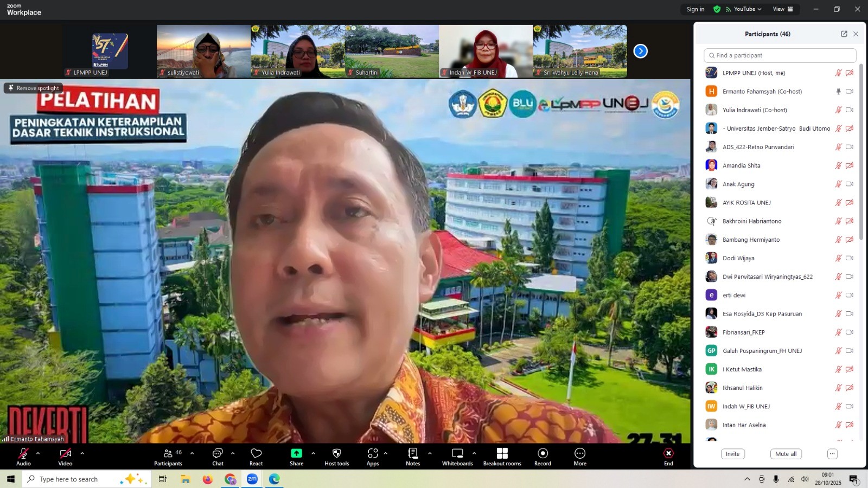The image size is (868, 488).
Task: Open the More menu in toolbar
Action: [x=580, y=456]
